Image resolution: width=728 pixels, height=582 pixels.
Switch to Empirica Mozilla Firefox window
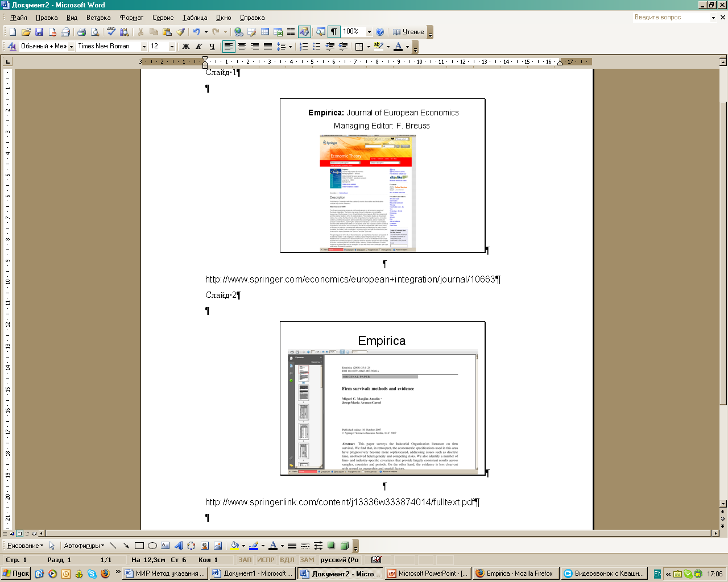(516, 573)
